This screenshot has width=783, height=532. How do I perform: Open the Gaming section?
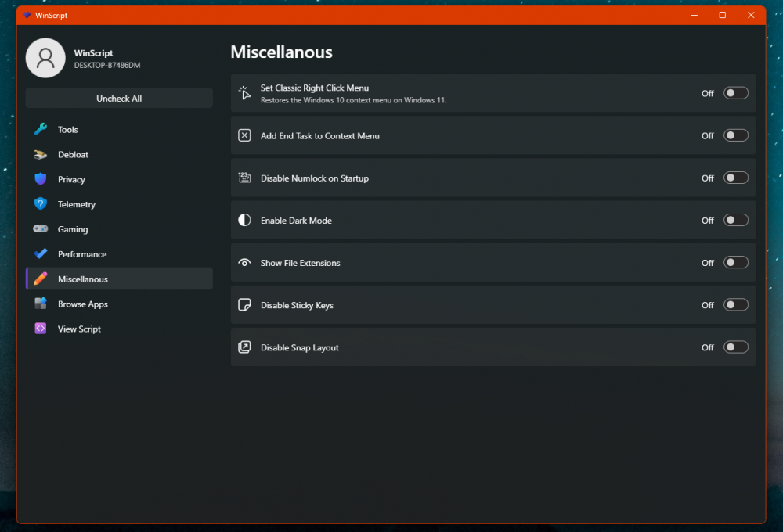73,229
